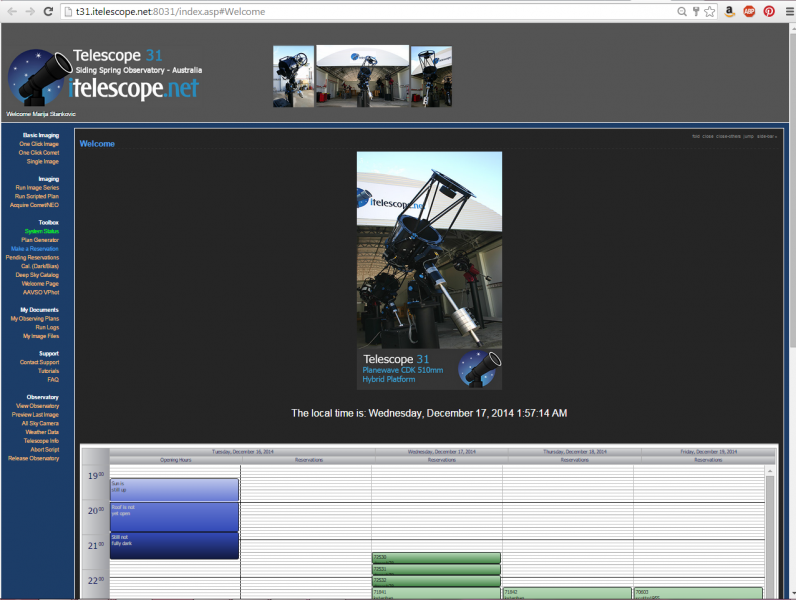Click the browser Back arrow
Image resolution: width=796 pixels, height=600 pixels.
12,11
